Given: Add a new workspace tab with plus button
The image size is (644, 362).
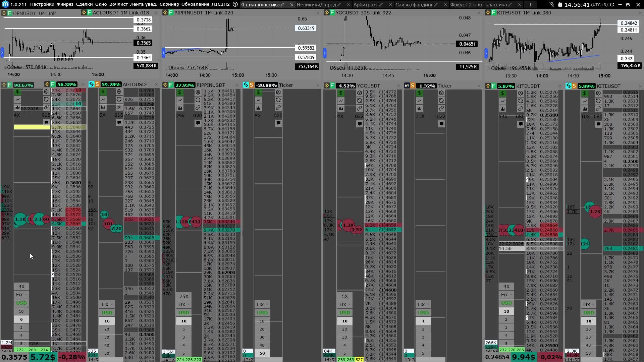Looking at the screenshot, I should (x=530, y=5).
